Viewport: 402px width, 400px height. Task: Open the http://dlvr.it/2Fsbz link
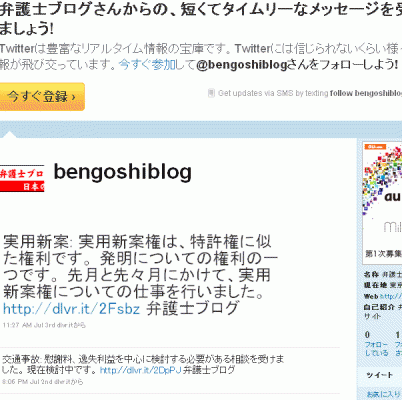click(71, 309)
